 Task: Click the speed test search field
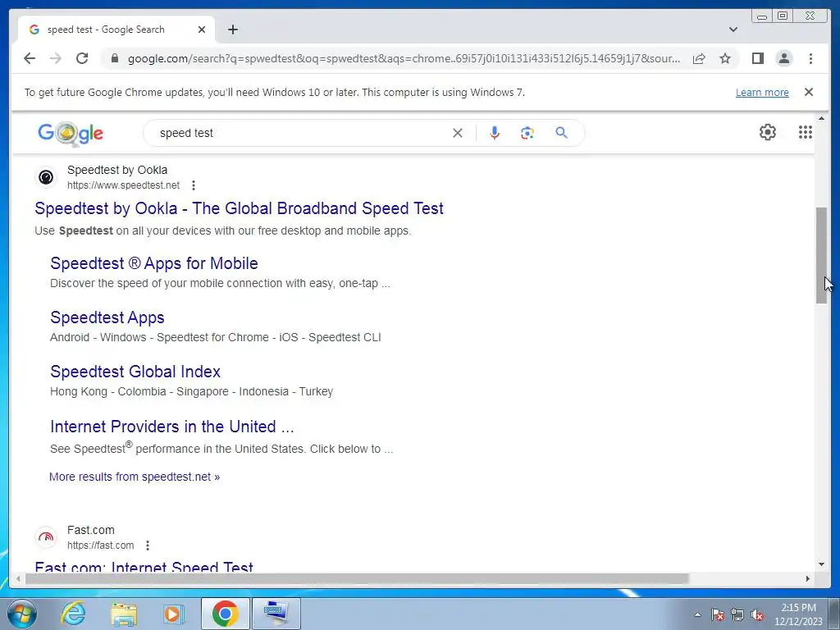coord(300,133)
